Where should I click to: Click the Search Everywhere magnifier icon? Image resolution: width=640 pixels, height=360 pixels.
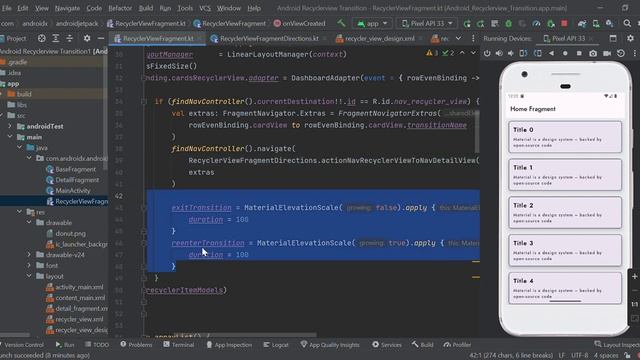[x=627, y=23]
